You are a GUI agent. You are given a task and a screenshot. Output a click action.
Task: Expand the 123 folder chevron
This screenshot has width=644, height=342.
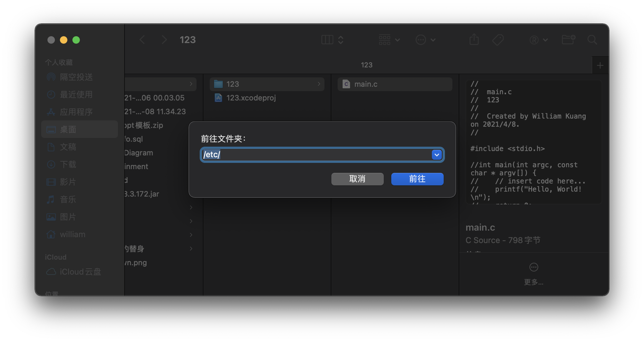[x=319, y=84]
